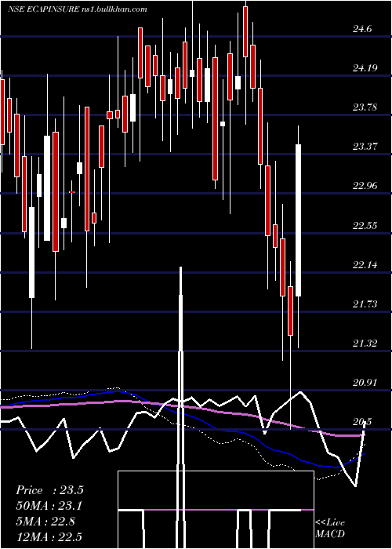
Task: Click the <<Live MACD label
Action: (x=330, y=528)
